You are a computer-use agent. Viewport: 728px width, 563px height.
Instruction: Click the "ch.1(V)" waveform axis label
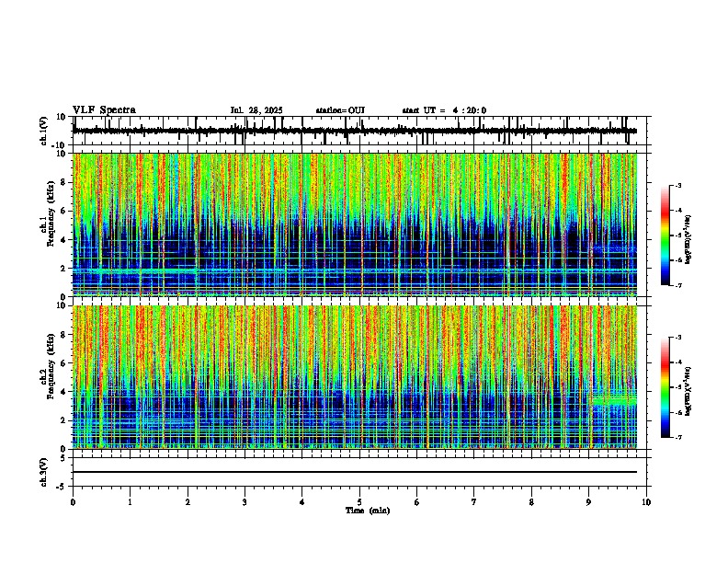(x=44, y=131)
